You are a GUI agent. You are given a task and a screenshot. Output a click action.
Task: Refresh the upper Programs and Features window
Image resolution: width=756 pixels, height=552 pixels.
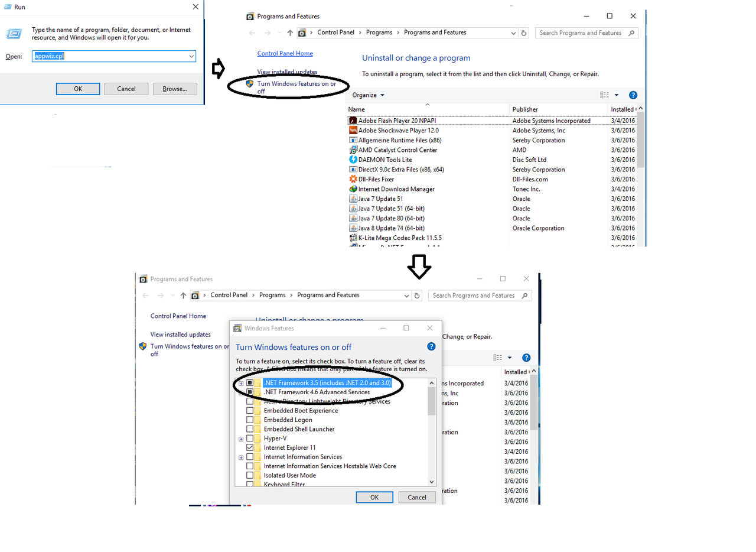pos(524,33)
